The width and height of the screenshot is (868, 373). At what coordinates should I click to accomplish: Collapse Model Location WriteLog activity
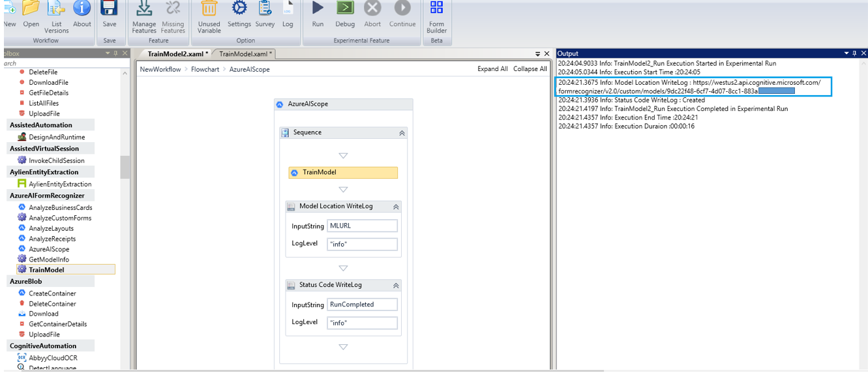pos(396,207)
